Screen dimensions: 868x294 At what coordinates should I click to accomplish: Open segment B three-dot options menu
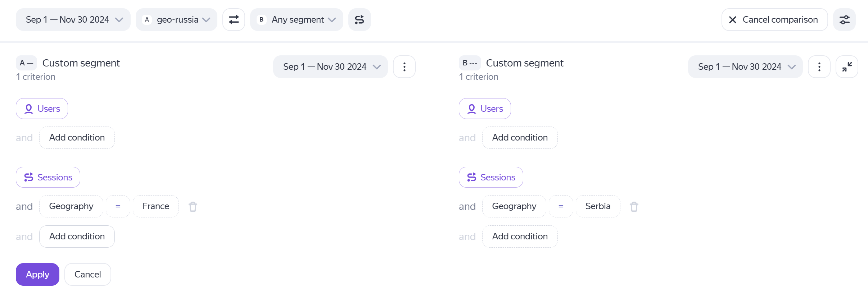(x=819, y=67)
